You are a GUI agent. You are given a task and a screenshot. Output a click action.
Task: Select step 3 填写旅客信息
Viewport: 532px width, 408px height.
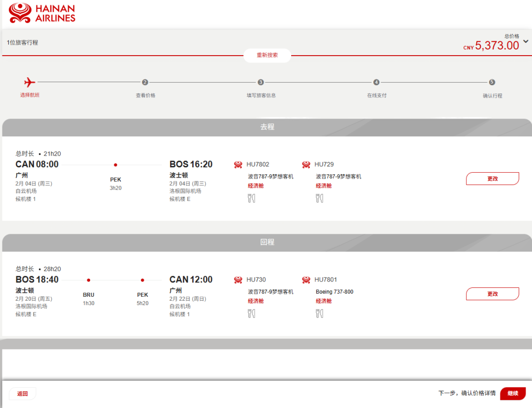coord(261,83)
